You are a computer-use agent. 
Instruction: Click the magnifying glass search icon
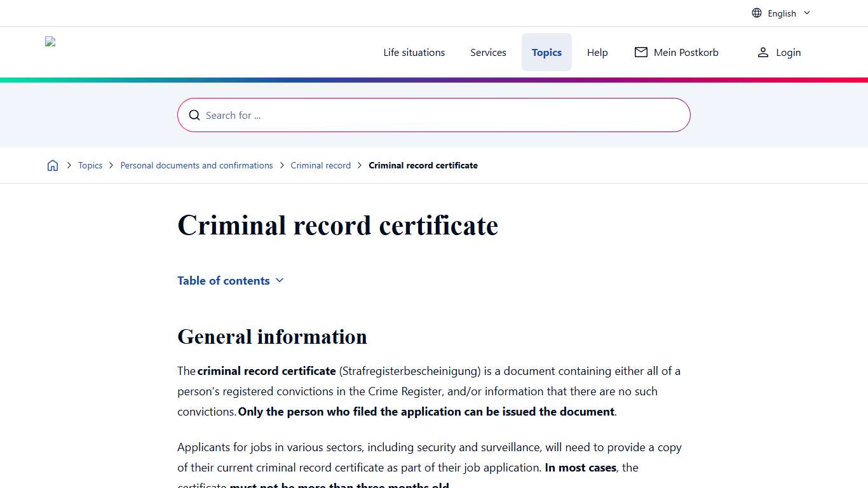[x=194, y=115]
